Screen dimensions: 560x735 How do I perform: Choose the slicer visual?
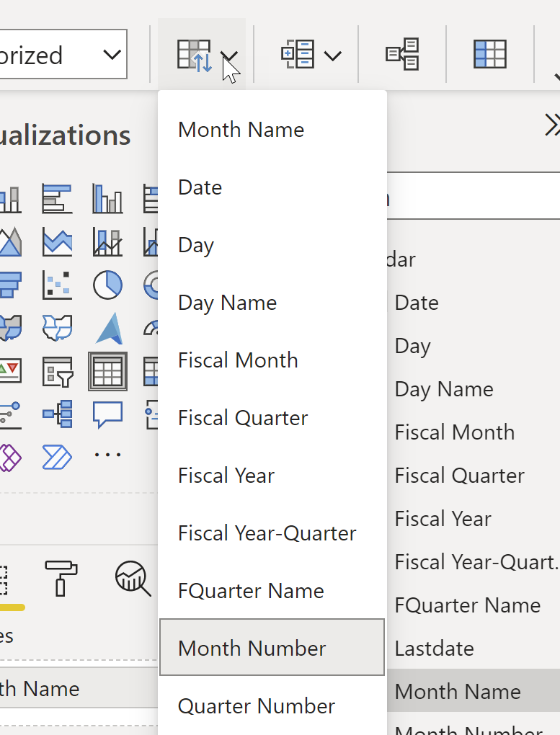click(x=57, y=371)
